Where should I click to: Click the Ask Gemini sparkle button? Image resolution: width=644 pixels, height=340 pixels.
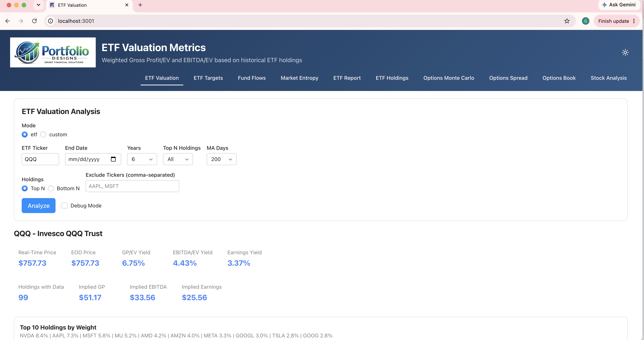click(619, 5)
